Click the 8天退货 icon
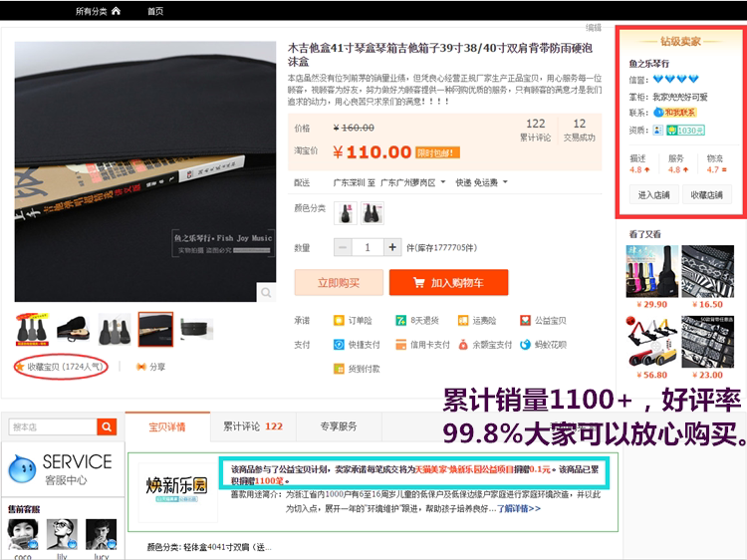 click(x=400, y=321)
